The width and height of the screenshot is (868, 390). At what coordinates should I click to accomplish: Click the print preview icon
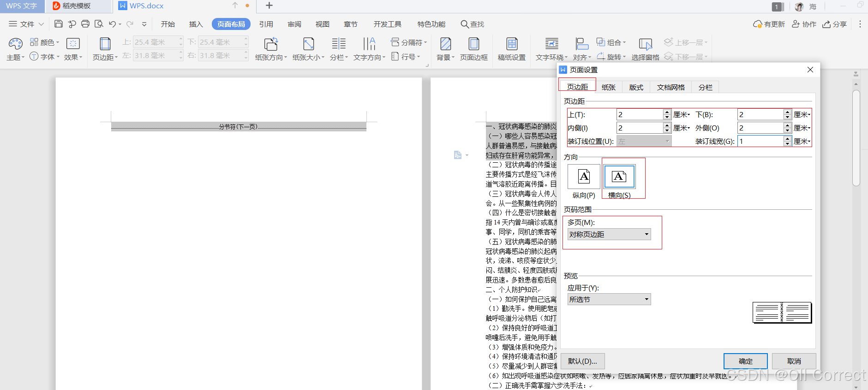[99, 24]
